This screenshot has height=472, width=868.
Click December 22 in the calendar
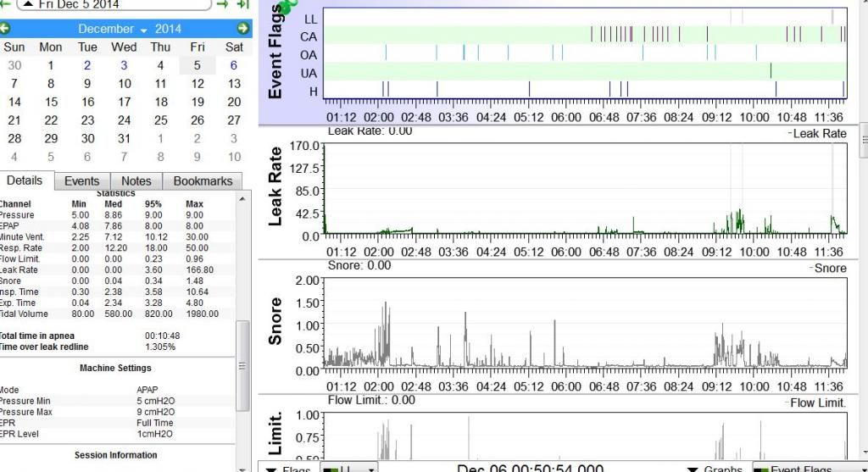pyautogui.click(x=50, y=120)
